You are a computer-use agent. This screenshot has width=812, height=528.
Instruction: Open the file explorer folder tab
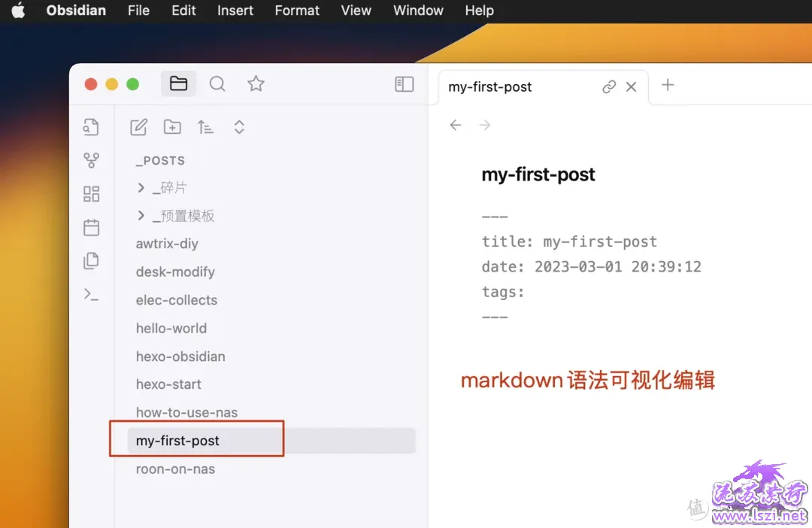click(x=178, y=83)
